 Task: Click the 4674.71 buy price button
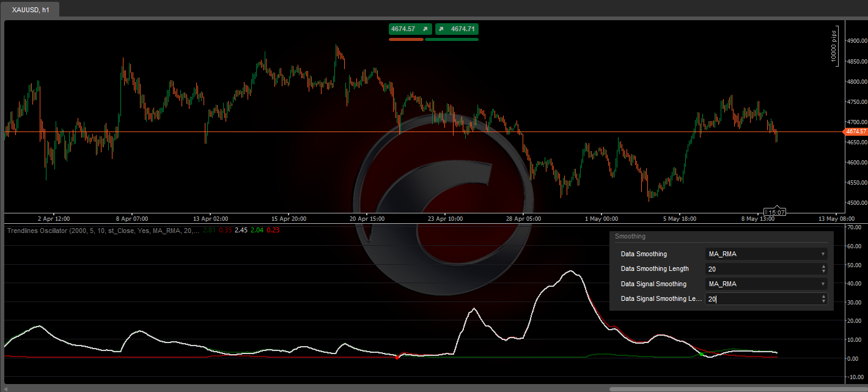pyautogui.click(x=457, y=29)
